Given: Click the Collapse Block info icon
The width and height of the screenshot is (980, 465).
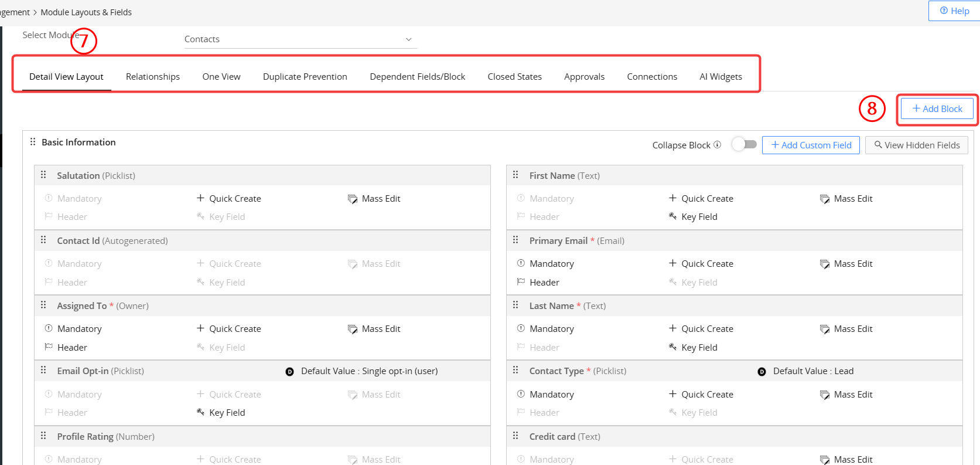Looking at the screenshot, I should pyautogui.click(x=717, y=145).
